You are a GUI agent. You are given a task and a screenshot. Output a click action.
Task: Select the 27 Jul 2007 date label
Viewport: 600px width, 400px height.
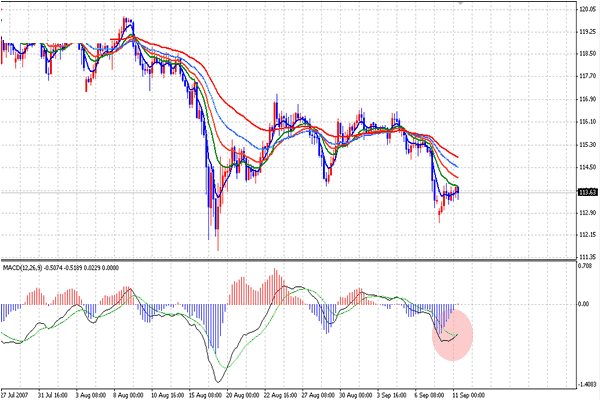[15, 395]
